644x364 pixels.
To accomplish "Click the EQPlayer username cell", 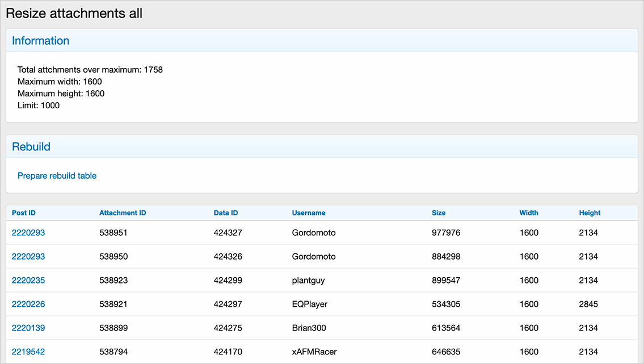I will click(310, 304).
